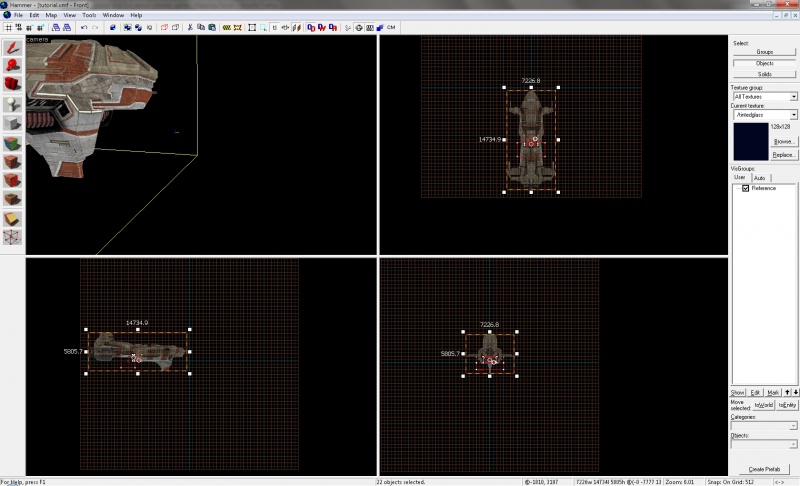The height and width of the screenshot is (486, 800).
Task: Toggle the texture lock (tl) button
Action: pyautogui.click(x=274, y=28)
